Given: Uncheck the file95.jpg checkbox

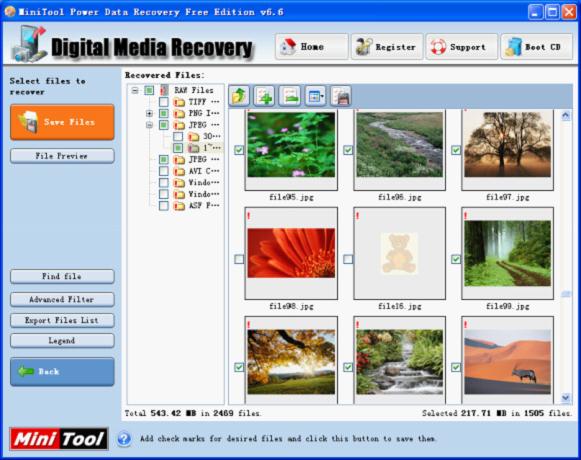Looking at the screenshot, I should [x=239, y=150].
